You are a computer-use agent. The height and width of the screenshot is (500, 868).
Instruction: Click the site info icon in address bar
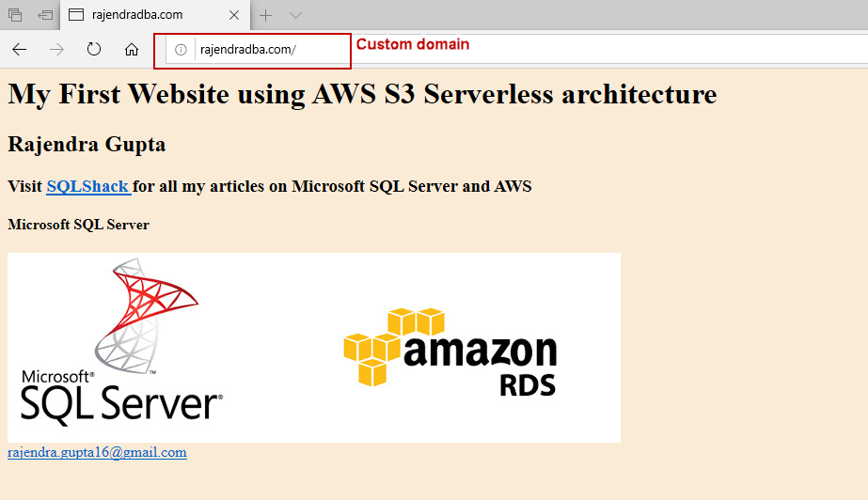(x=181, y=50)
